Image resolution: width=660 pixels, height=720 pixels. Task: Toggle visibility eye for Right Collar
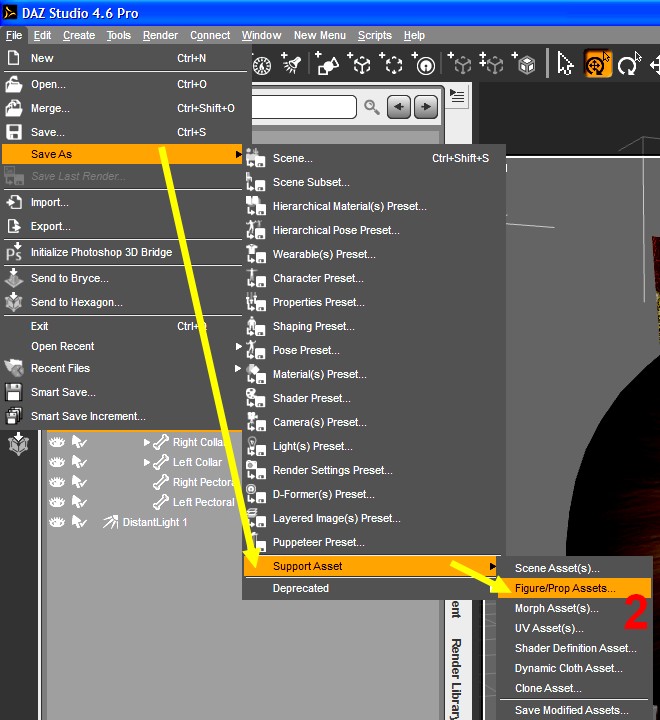point(57,442)
